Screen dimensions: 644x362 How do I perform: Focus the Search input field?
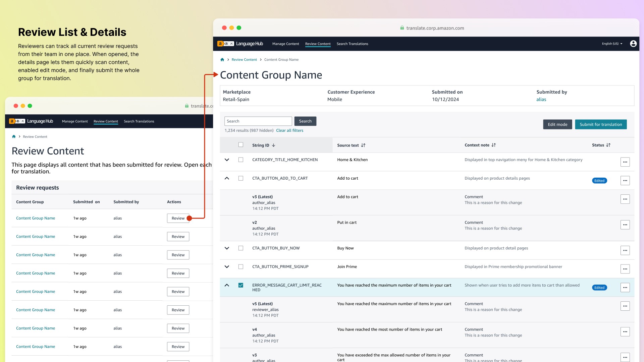tap(258, 121)
